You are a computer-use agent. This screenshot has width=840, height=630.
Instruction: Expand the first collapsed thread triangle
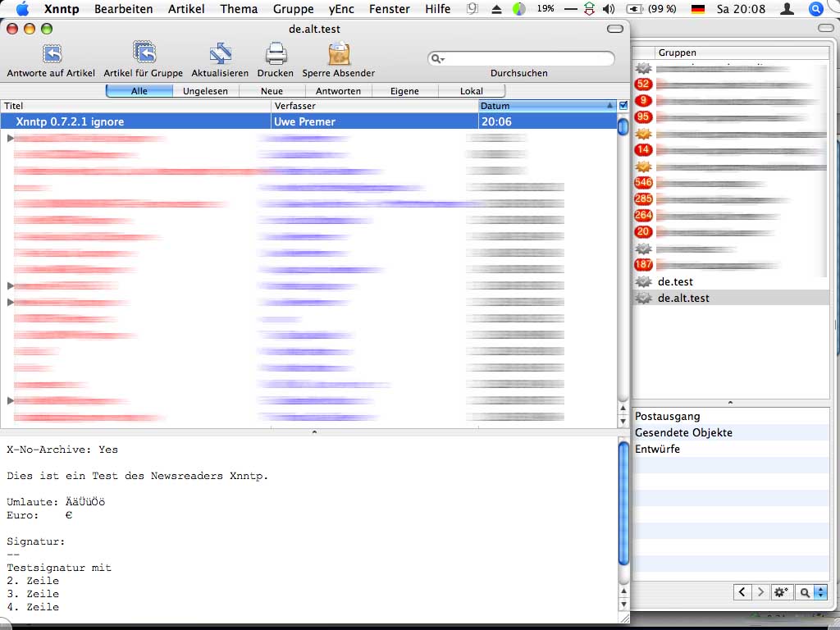pyautogui.click(x=11, y=139)
